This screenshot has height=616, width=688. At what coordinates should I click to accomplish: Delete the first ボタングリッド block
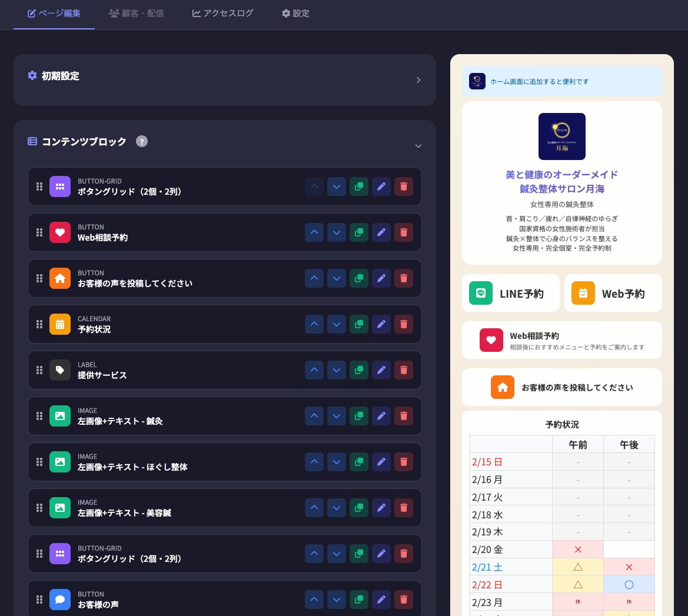coord(404,187)
